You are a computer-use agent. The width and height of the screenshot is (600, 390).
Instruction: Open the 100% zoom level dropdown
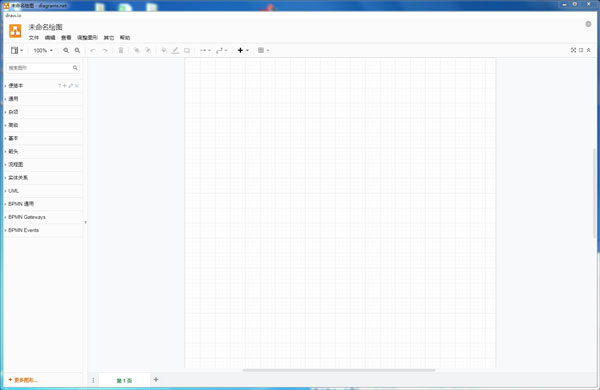coord(43,50)
